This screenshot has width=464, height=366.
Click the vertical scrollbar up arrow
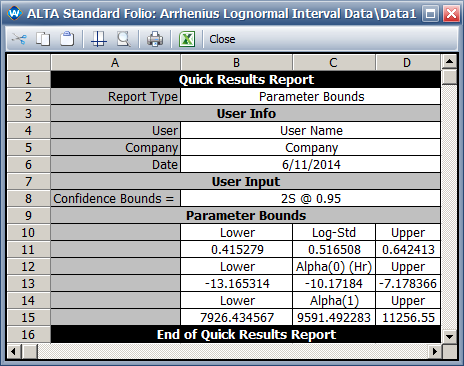[449, 61]
